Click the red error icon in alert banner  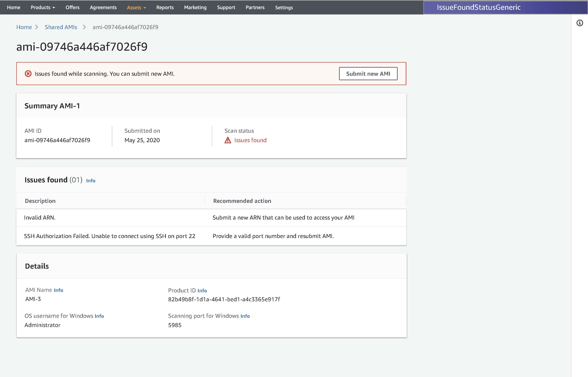(x=28, y=74)
